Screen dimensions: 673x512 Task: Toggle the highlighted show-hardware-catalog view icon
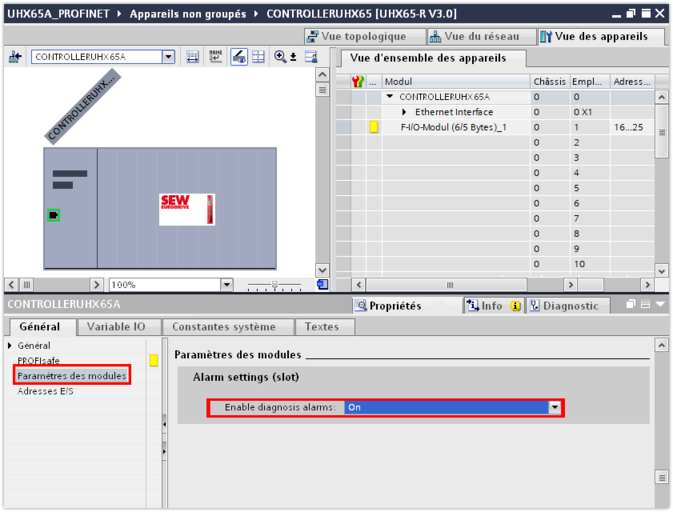pyautogui.click(x=239, y=57)
